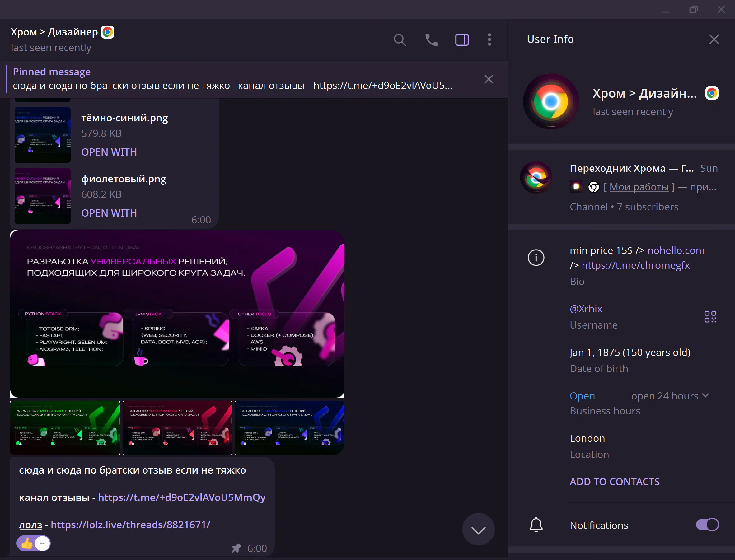The width and height of the screenshot is (735, 560).
Task: Open the Переходник Хрома channel entry
Action: 621,187
